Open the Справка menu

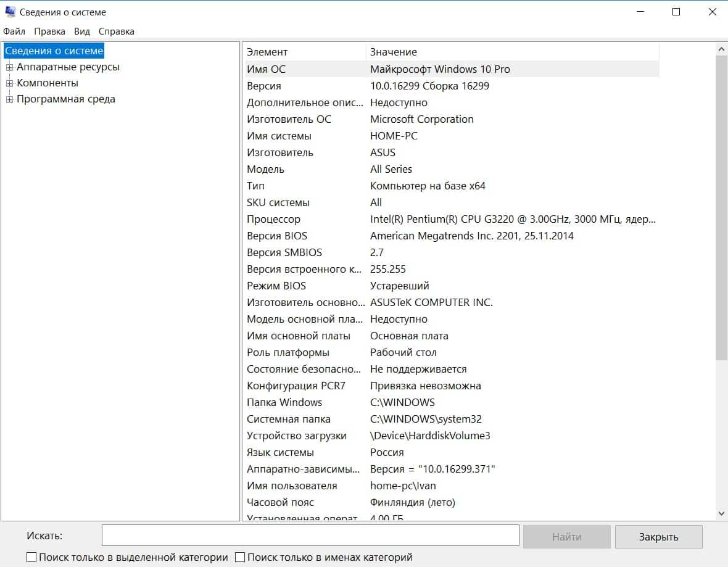(116, 31)
